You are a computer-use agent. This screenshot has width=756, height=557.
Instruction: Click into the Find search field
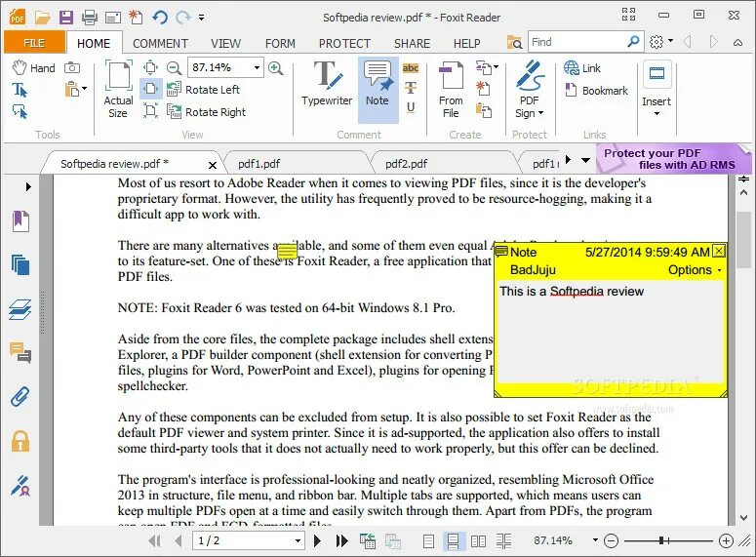point(577,43)
